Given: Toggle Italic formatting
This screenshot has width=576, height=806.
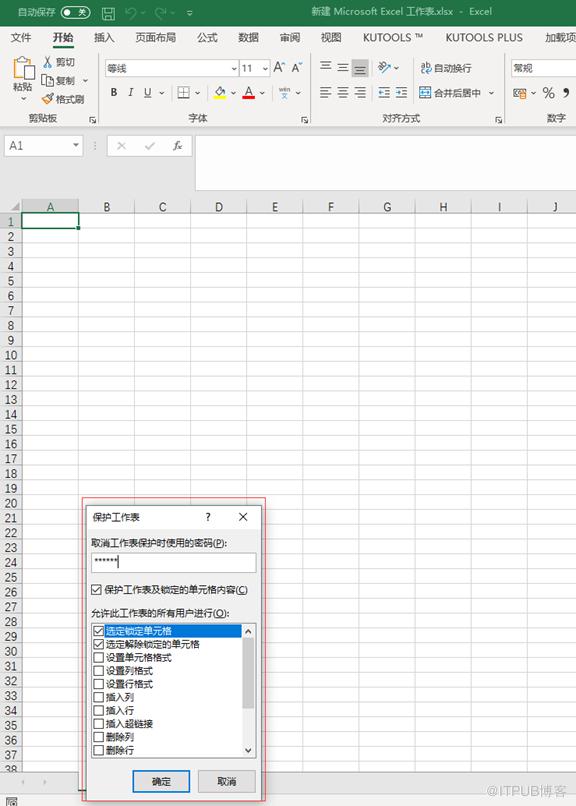Looking at the screenshot, I should coord(131,93).
